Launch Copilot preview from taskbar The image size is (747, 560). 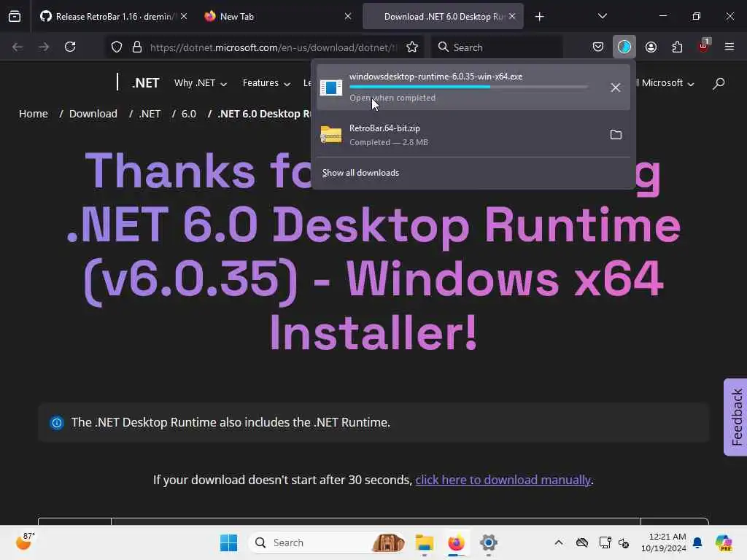point(724,542)
